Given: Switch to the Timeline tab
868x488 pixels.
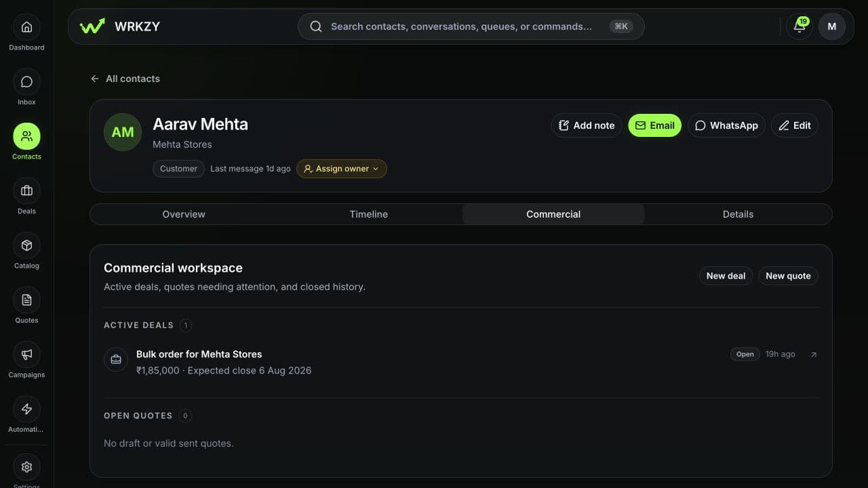Looking at the screenshot, I should click(369, 214).
